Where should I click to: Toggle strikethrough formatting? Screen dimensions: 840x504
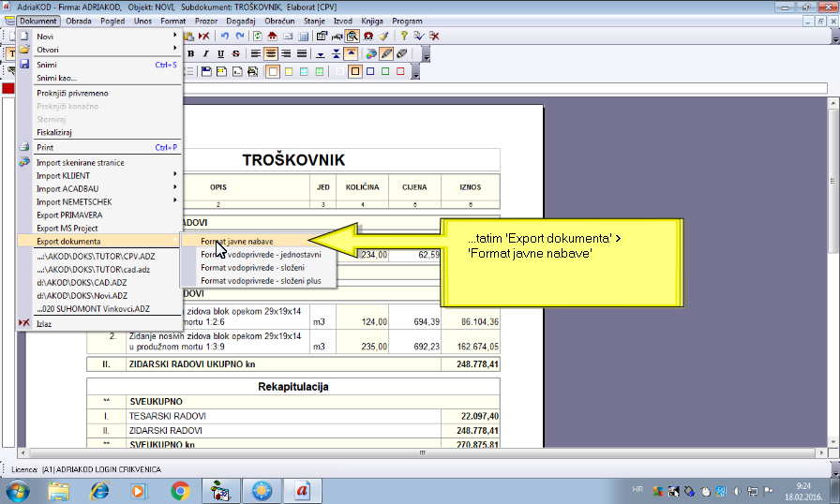point(235,53)
